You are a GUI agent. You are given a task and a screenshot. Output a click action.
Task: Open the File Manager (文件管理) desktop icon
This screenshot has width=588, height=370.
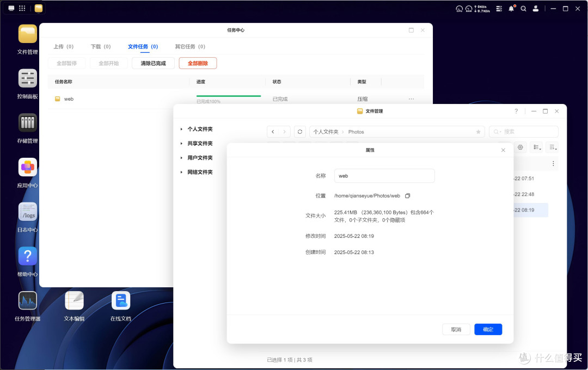27,34
